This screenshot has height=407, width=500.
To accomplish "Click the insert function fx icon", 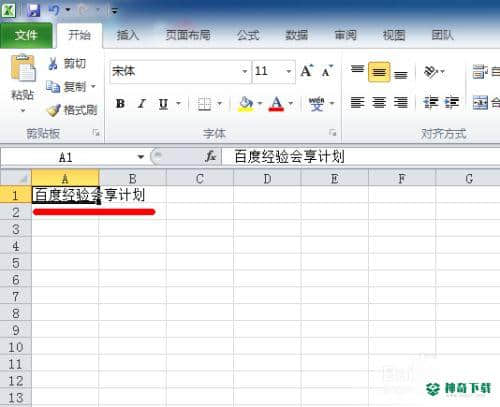I will pos(211,156).
